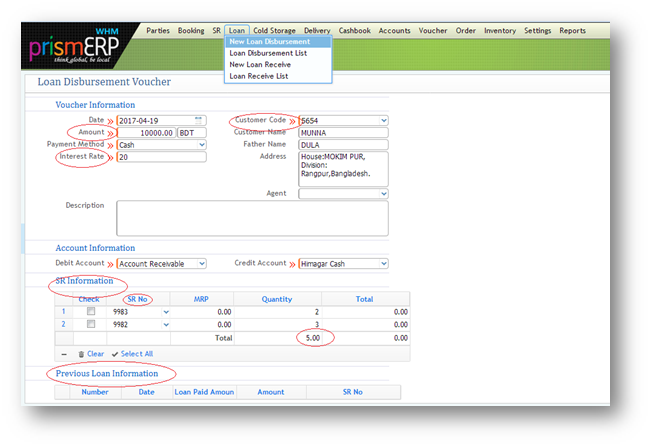Select Loan Disbursement List menu entry
652x448 pixels.
coord(267,53)
